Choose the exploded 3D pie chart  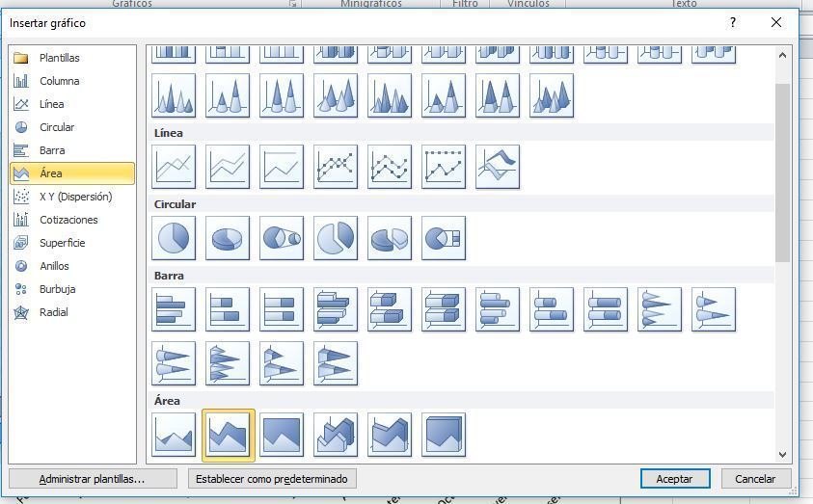390,238
